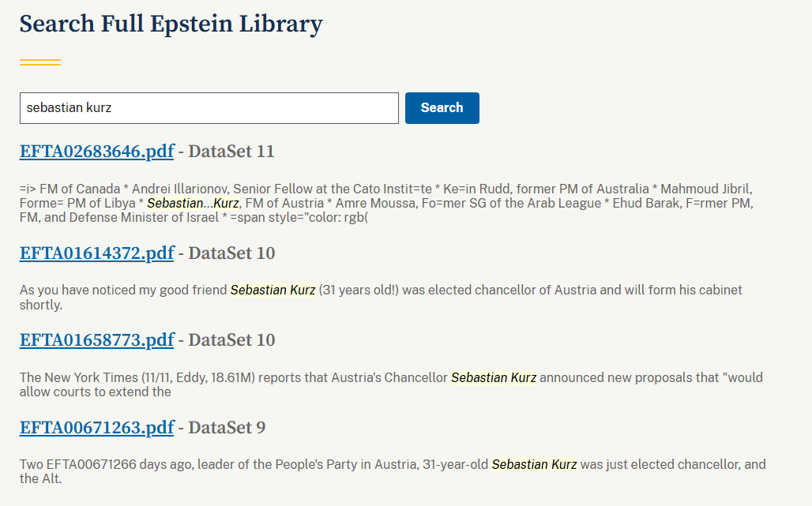Screen dimensions: 812x506
Task: Click the yellow divider line under the heading
Action: coord(40,62)
